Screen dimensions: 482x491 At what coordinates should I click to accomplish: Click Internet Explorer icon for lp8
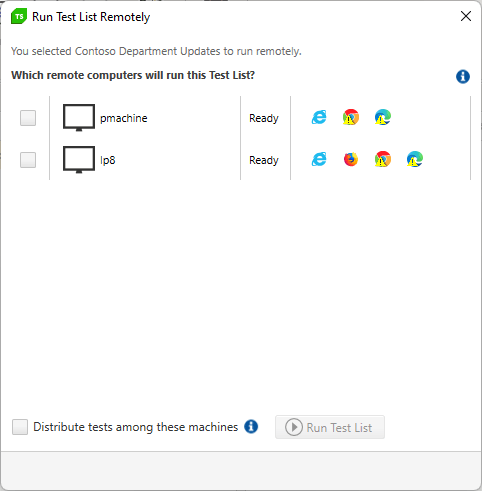click(x=319, y=159)
